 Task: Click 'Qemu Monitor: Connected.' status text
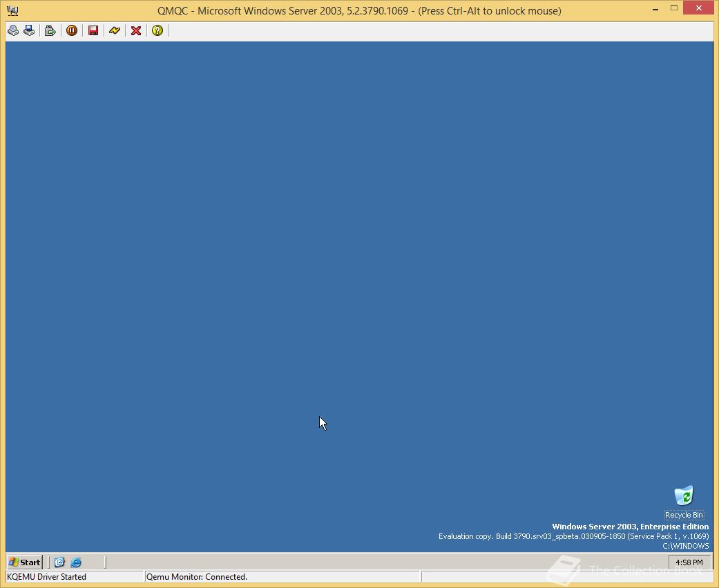(197, 577)
